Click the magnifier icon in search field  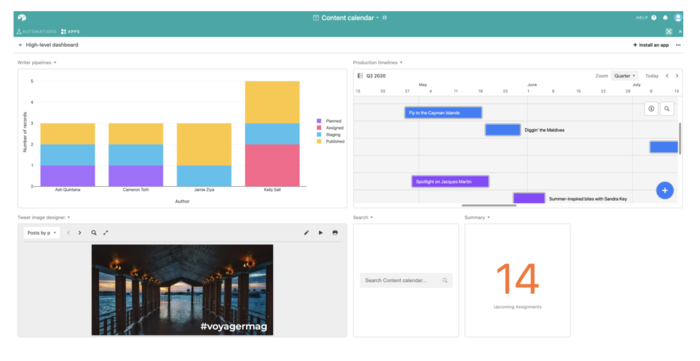click(445, 280)
